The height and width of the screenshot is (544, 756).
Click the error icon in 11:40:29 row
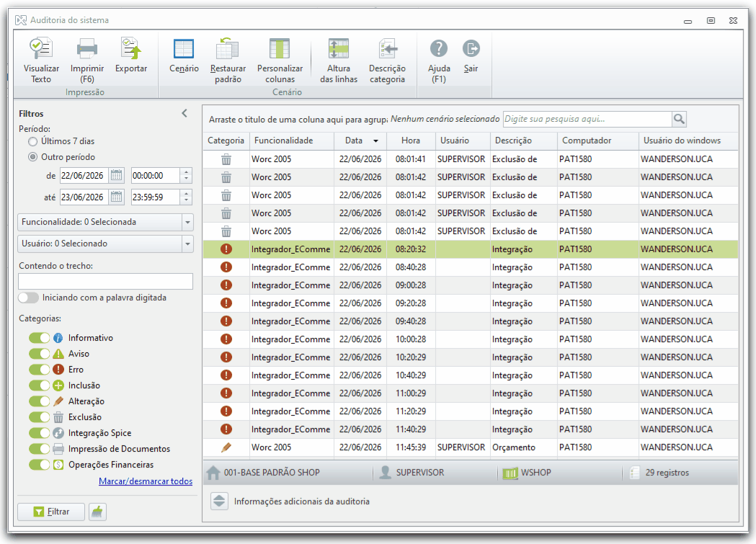click(x=226, y=429)
